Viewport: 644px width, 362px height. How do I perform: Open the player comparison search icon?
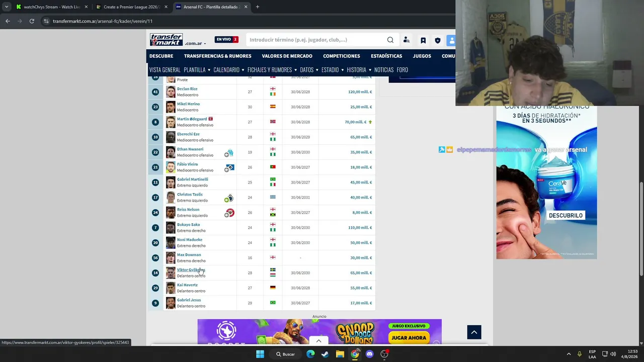pyautogui.click(x=407, y=40)
